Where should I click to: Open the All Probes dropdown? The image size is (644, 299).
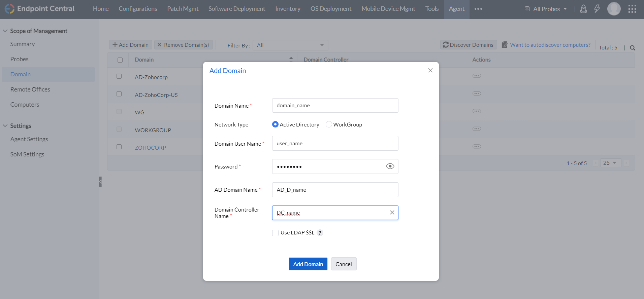546,9
